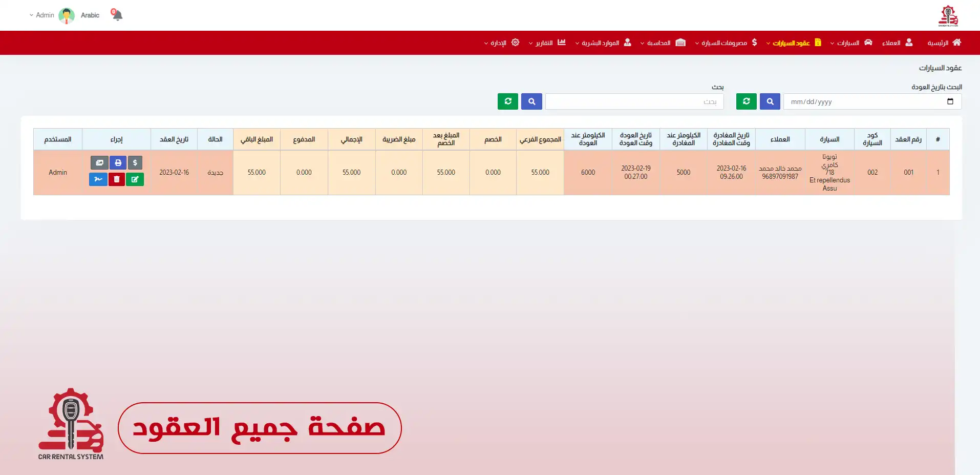Click the dollar payment icon in row
The height and width of the screenshot is (475, 980).
pyautogui.click(x=135, y=163)
